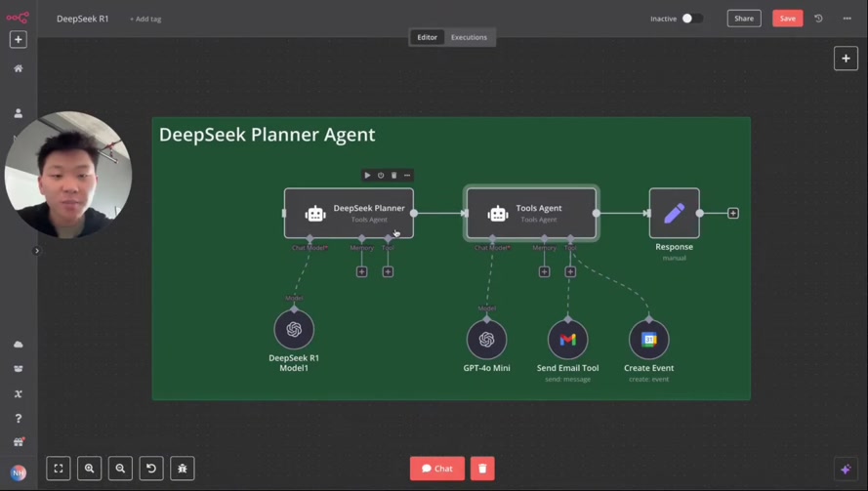The width and height of the screenshot is (868, 491).
Task: Click the DeepSeek Planner Agent sticky title
Action: point(267,135)
